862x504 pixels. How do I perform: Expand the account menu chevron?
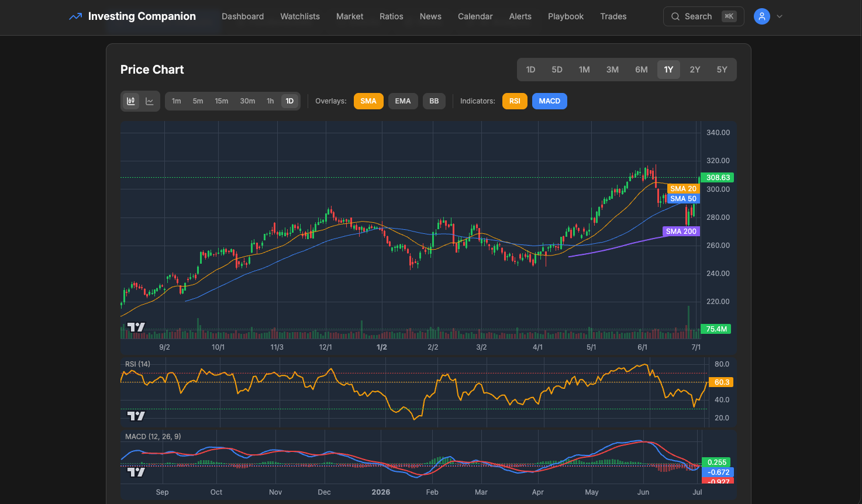pyautogui.click(x=780, y=16)
